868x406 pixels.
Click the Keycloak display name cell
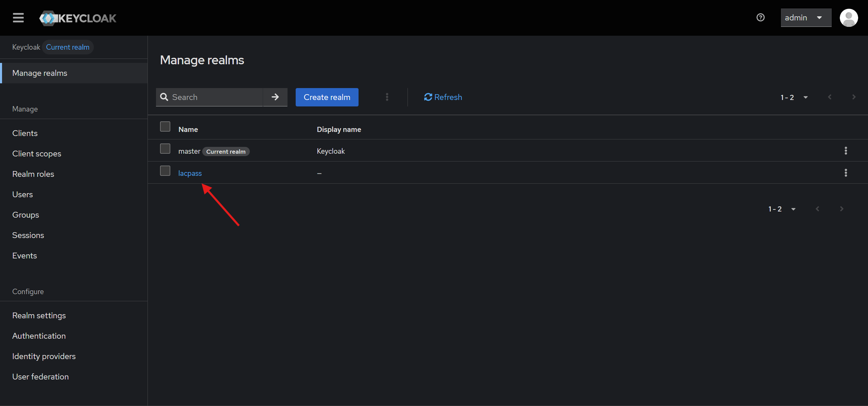click(x=331, y=151)
